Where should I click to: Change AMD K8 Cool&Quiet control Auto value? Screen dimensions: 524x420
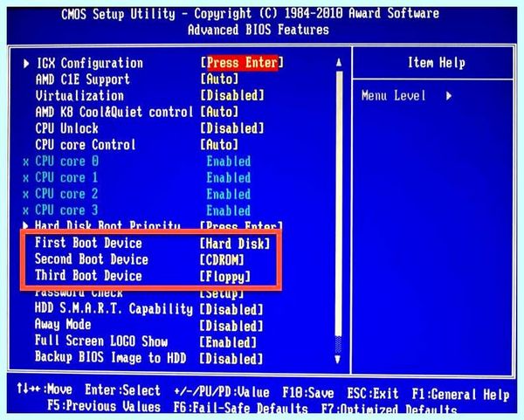point(219,112)
